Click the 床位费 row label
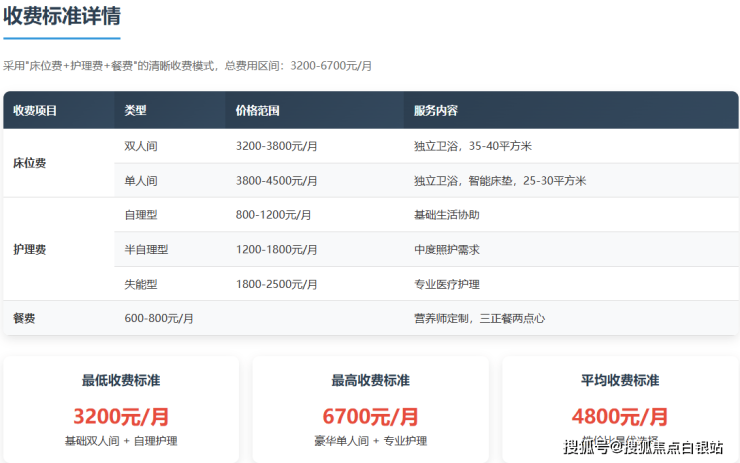This screenshot has height=463, width=740. [29, 163]
